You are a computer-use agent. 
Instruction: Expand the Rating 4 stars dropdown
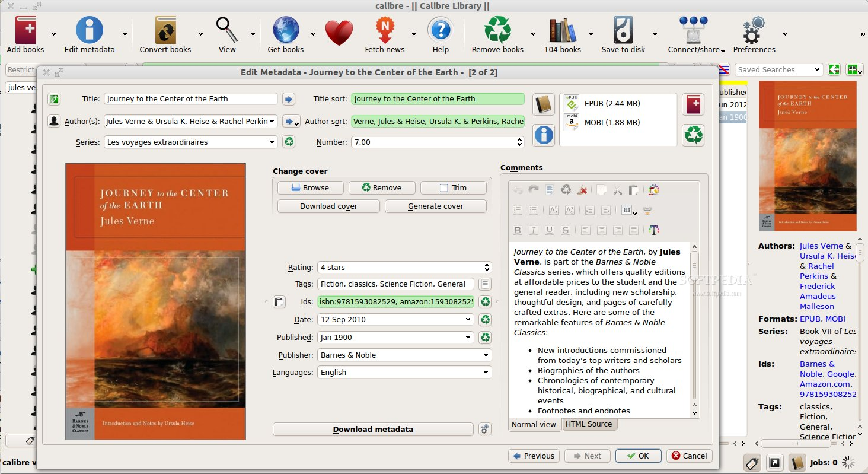(404, 268)
